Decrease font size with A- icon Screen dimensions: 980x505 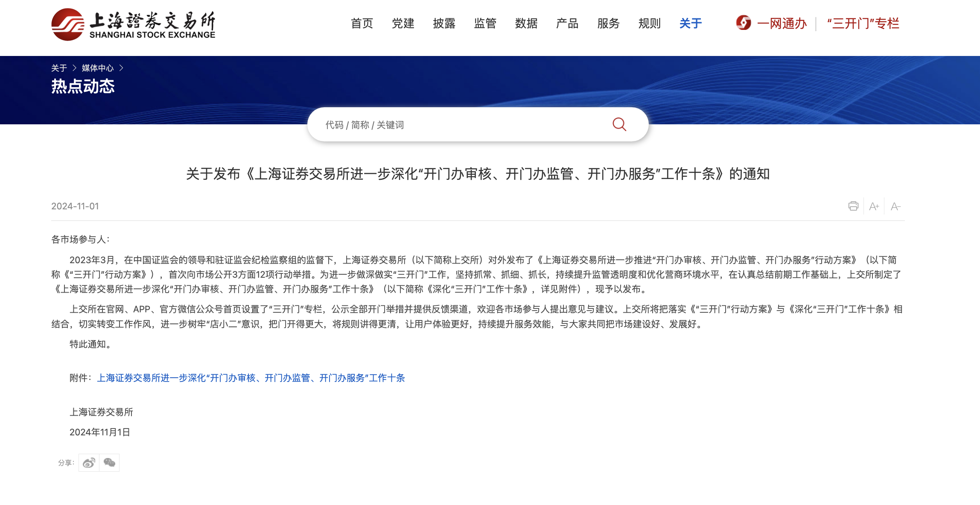coord(895,206)
